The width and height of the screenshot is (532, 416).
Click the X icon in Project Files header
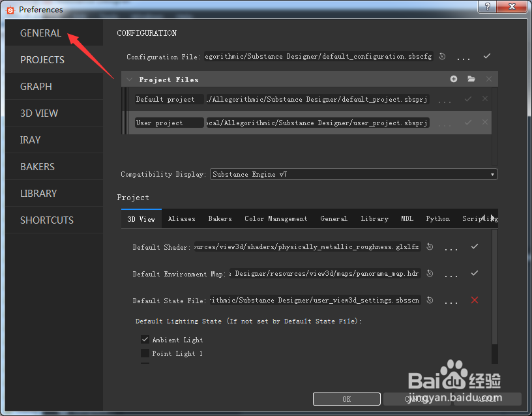click(x=488, y=79)
